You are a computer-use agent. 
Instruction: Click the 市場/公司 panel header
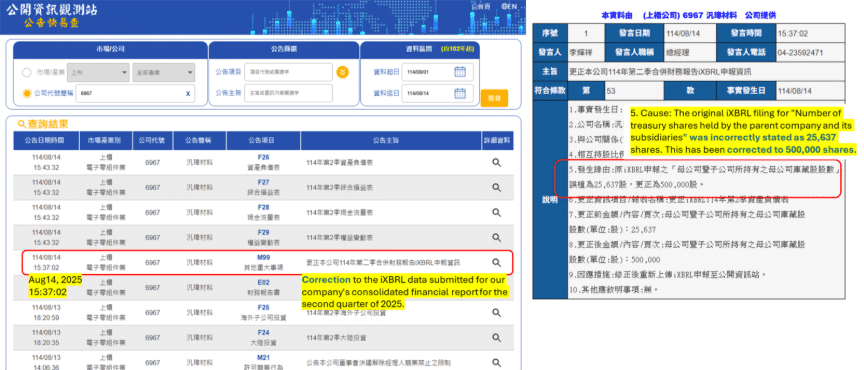110,50
